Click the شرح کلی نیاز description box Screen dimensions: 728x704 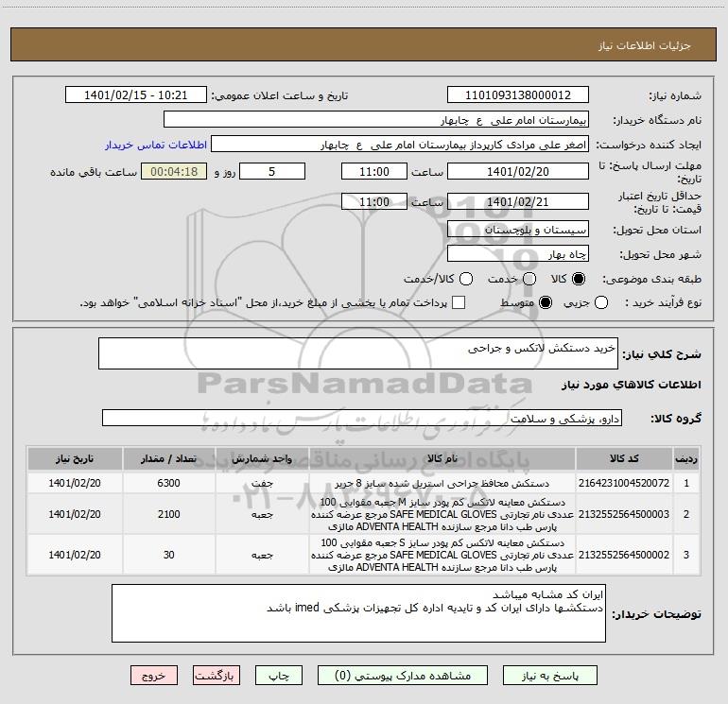[358, 353]
